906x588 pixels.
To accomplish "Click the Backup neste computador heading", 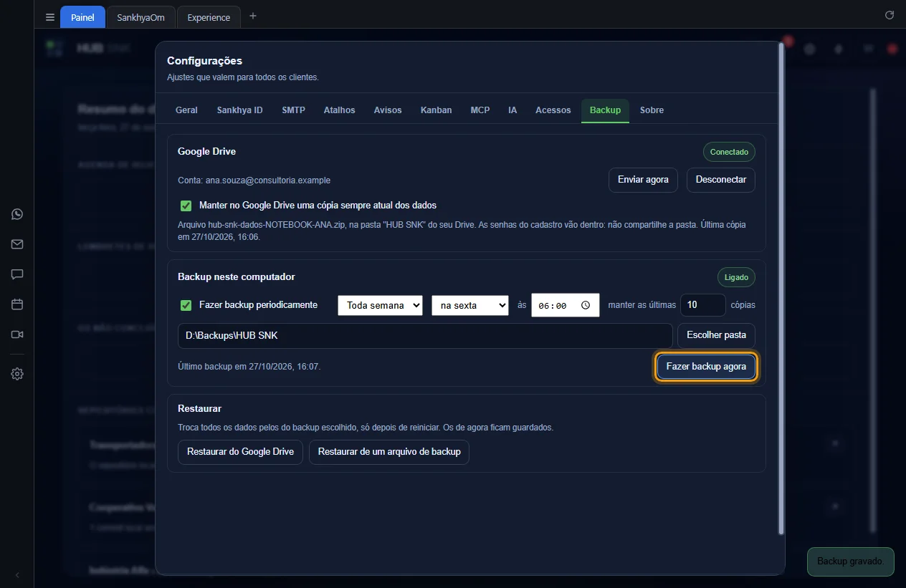I will [237, 277].
